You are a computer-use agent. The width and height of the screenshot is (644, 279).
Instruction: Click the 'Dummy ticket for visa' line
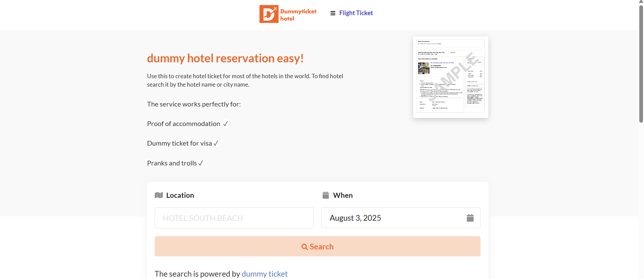click(x=183, y=143)
